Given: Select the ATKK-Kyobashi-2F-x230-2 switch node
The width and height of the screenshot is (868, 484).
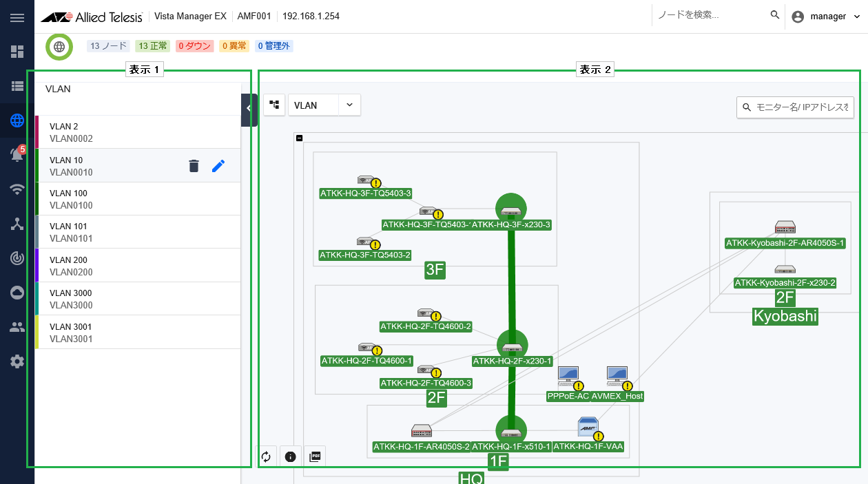Looking at the screenshot, I should pos(785,269).
